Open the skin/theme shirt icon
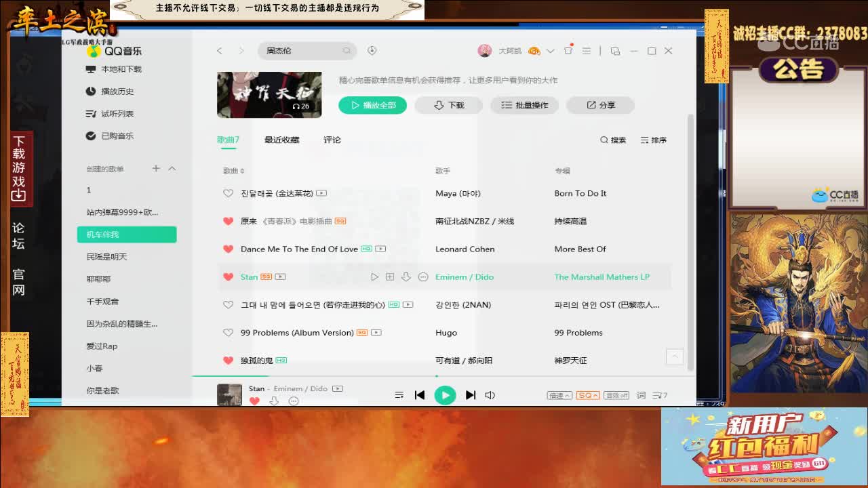The width and height of the screenshot is (868, 488). tap(568, 50)
